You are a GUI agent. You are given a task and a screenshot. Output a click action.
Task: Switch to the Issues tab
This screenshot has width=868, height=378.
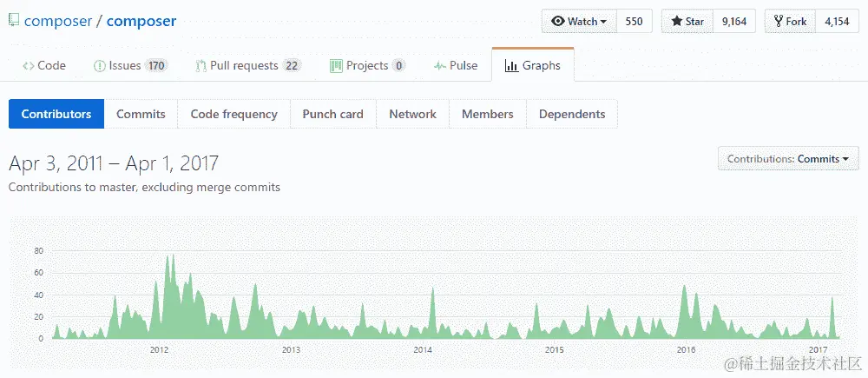[130, 65]
